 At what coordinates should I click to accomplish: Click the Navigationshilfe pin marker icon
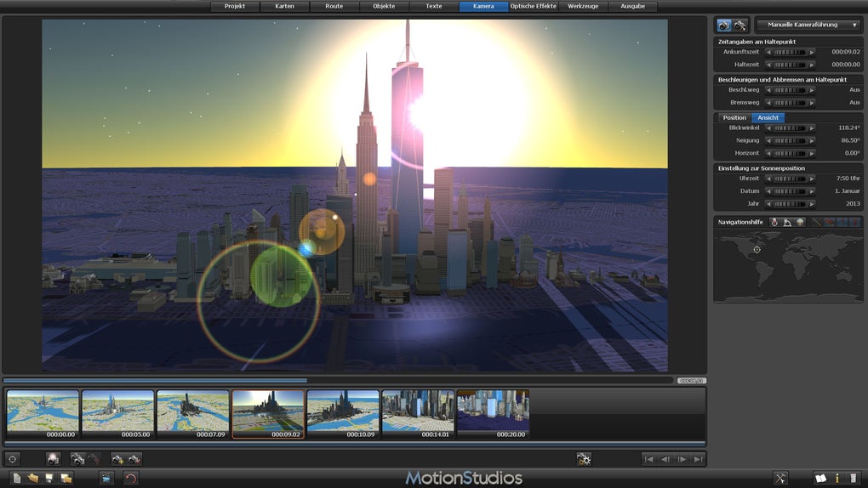pos(774,223)
